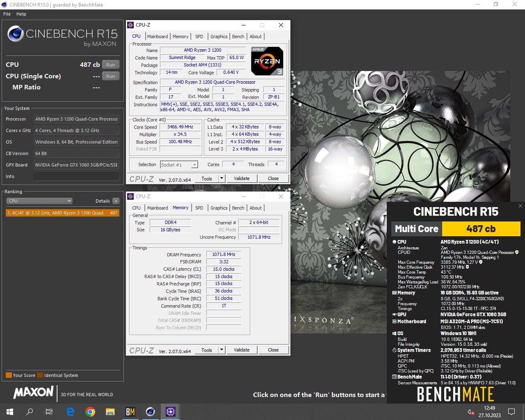Click the orange Your Score legend swatch
Viewport: 525px width, 420px height.
pyautogui.click(x=9, y=375)
